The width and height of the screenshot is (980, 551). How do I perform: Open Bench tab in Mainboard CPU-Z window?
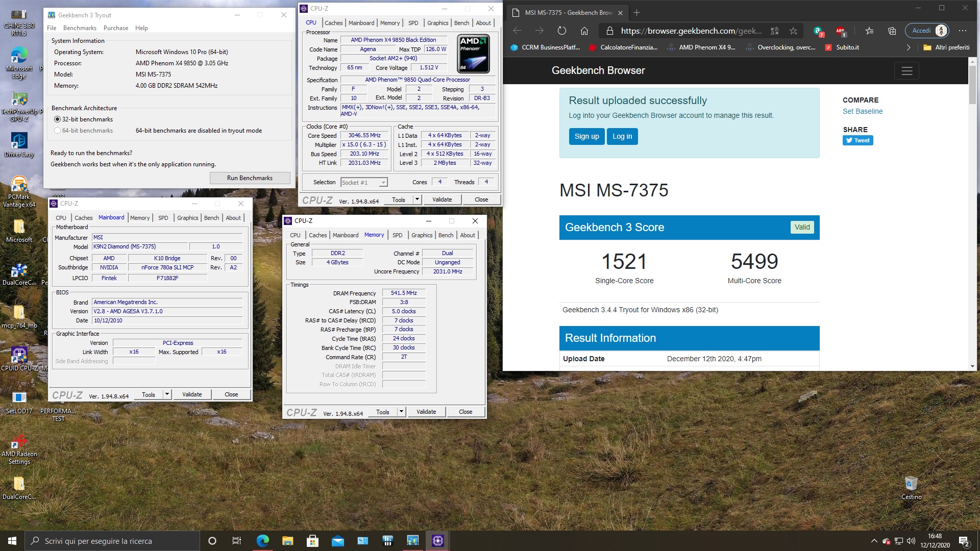click(211, 218)
